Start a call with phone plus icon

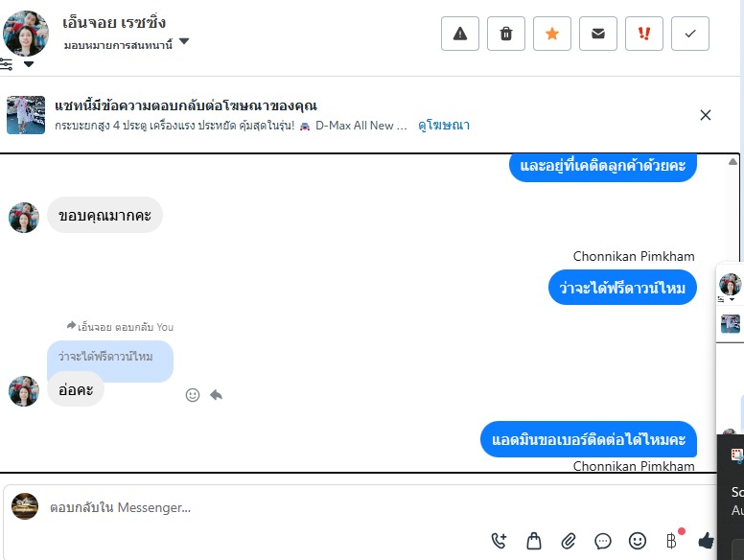pos(499,541)
